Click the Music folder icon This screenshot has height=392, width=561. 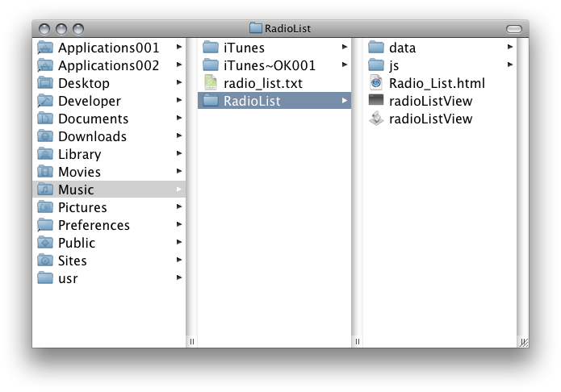point(45,190)
